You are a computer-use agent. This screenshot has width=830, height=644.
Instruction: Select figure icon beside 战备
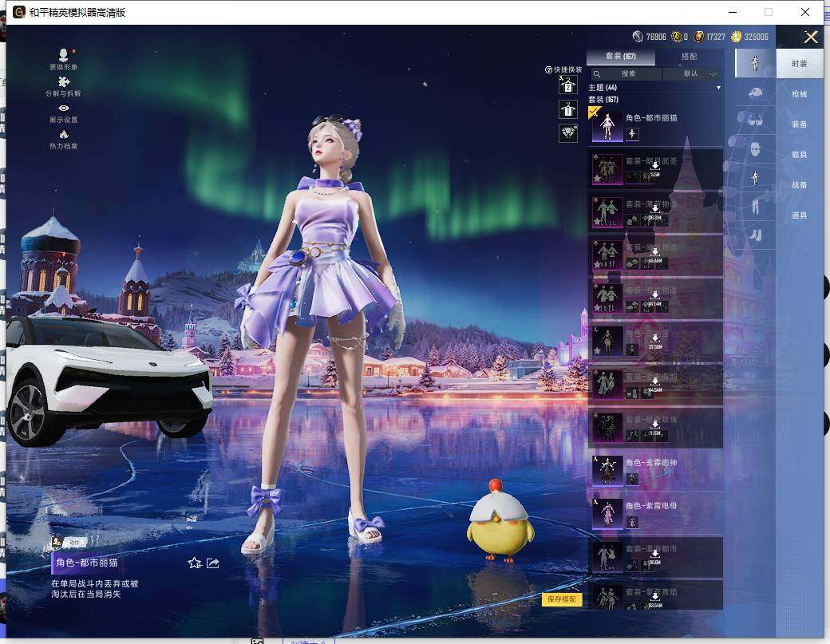click(755, 178)
